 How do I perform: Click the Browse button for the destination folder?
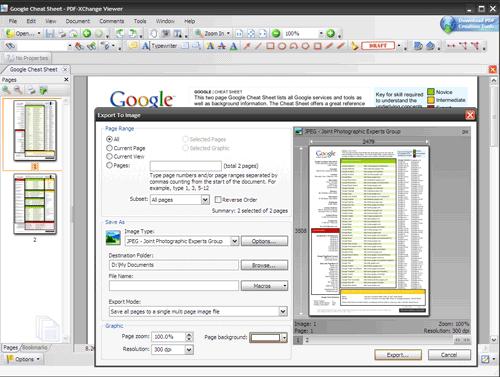pos(264,265)
